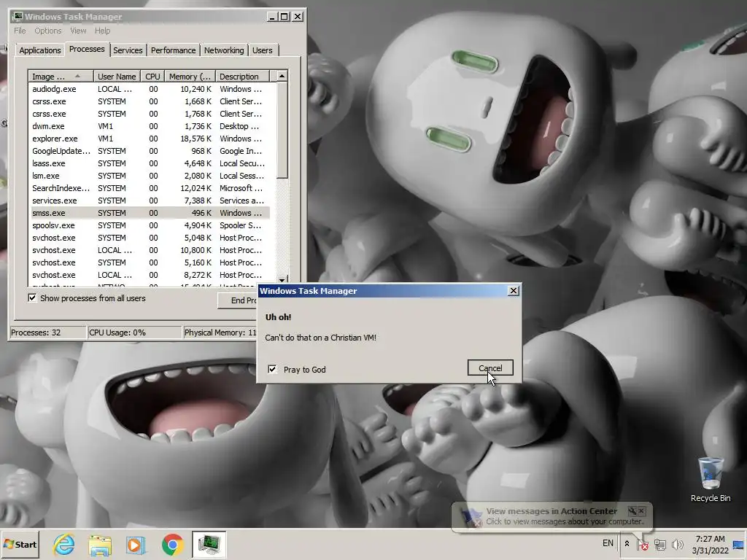The width and height of the screenshot is (747, 560).
Task: Close the Uh oh dialog with X
Action: point(513,290)
